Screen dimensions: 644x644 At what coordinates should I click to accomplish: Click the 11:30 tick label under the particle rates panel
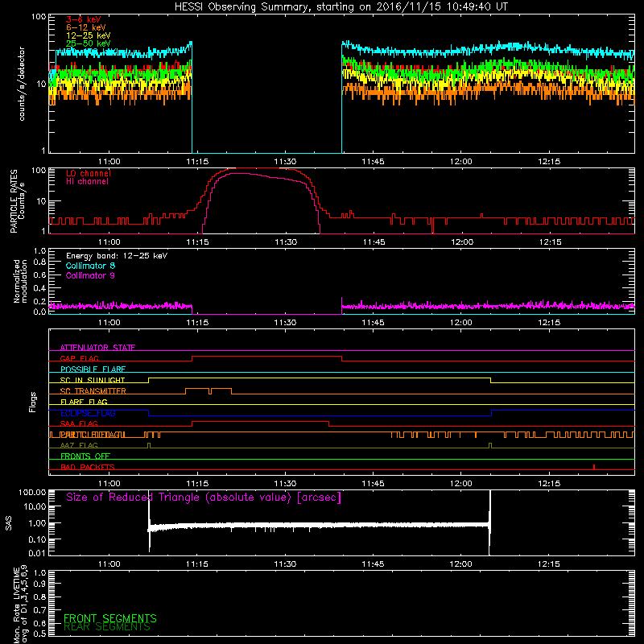click(x=286, y=242)
